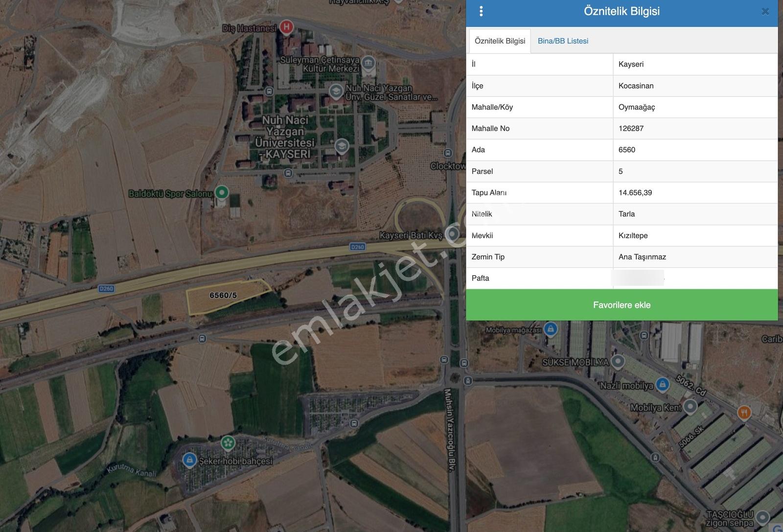Switch to the Bina/BB Listesi tab
The image size is (783, 532).
click(x=563, y=41)
